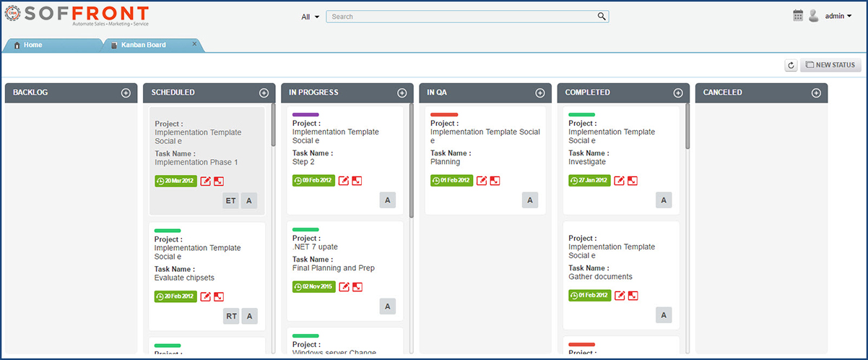Screen dimensions: 868x360
Task: Click the ET assignee badge
Action: pos(231,201)
